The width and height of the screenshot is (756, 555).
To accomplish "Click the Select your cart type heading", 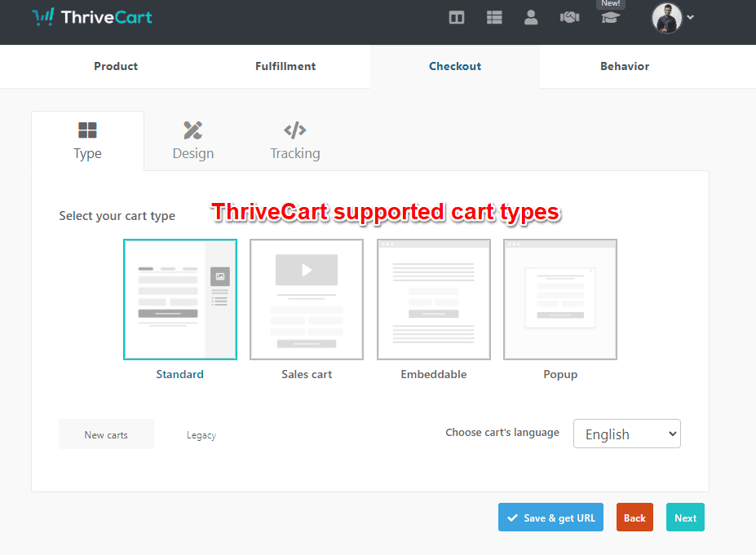I will click(x=117, y=216).
